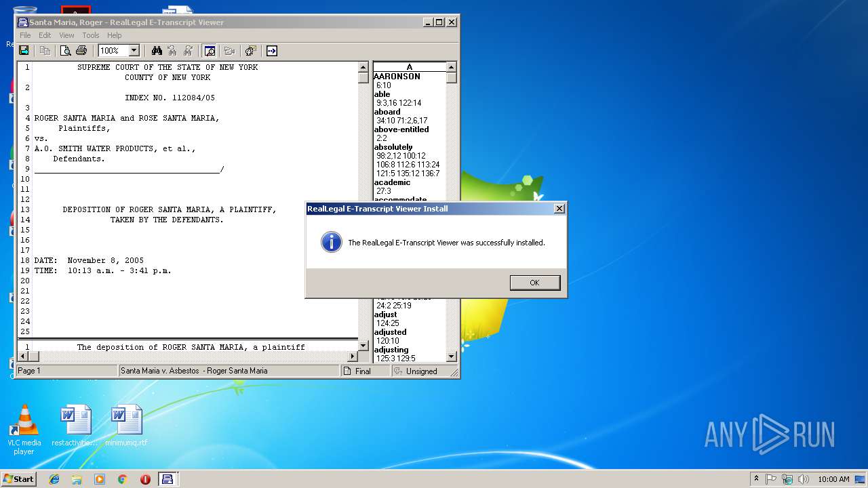Click the 'Page 1' status bar field
The height and width of the screenshot is (488, 868).
coord(66,371)
